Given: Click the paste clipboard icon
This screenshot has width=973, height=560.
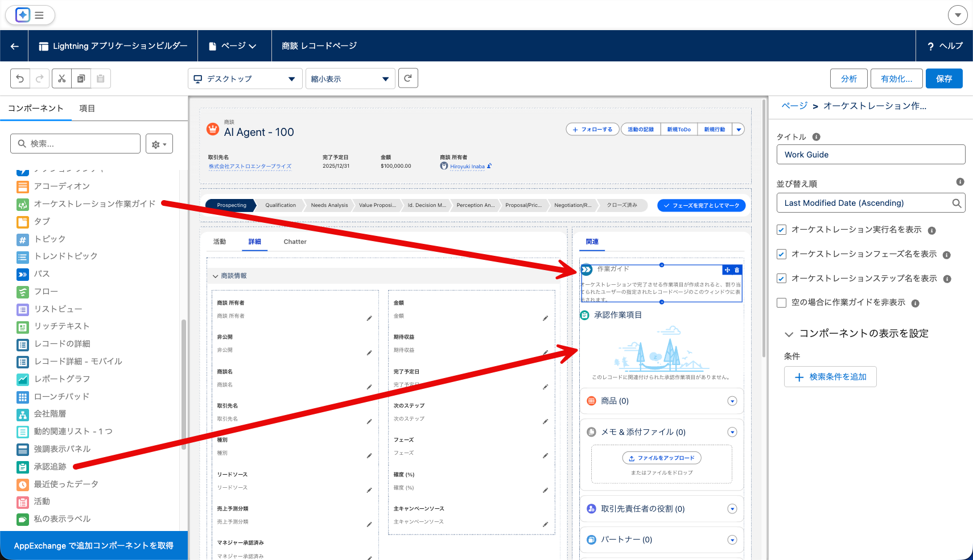Looking at the screenshot, I should (101, 78).
